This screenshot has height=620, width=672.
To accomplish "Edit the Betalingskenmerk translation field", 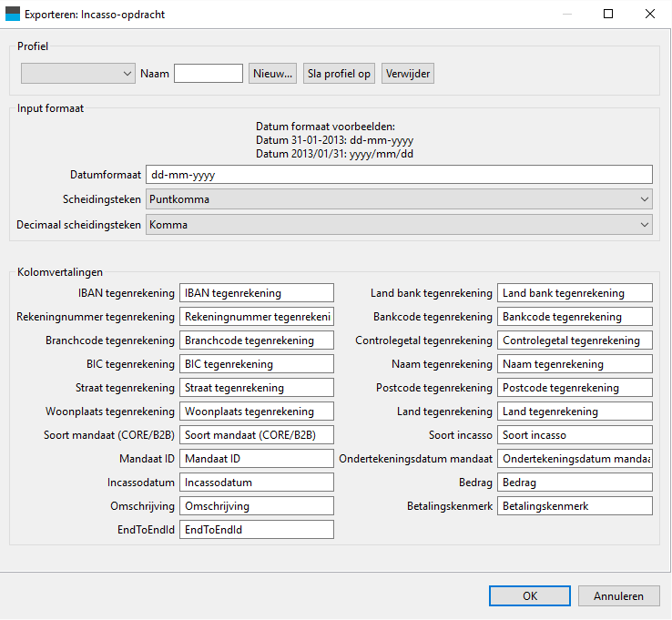I will (575, 506).
